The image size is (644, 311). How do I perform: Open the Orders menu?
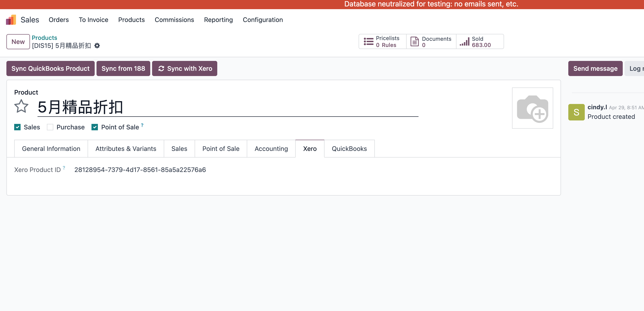[59, 20]
